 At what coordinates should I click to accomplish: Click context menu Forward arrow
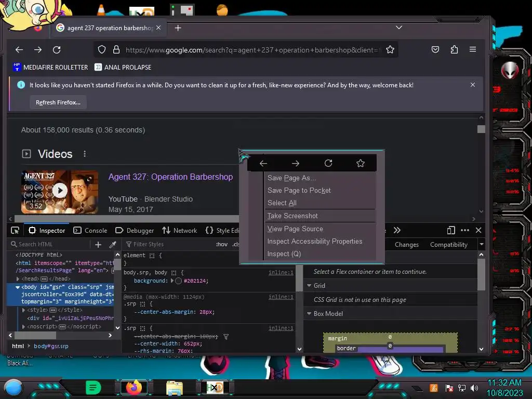pyautogui.click(x=296, y=164)
